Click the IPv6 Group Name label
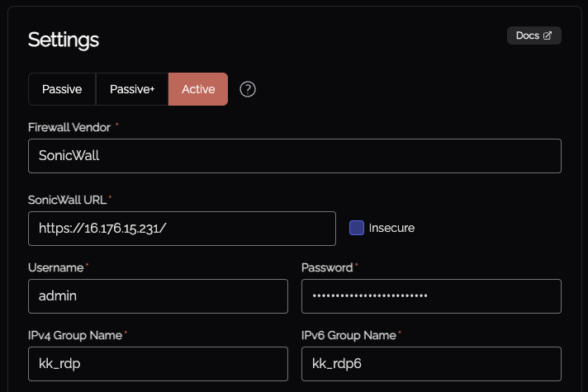 tap(349, 335)
